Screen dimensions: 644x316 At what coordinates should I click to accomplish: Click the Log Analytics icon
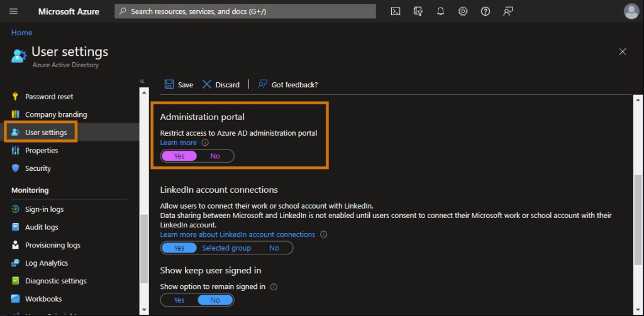coord(15,263)
